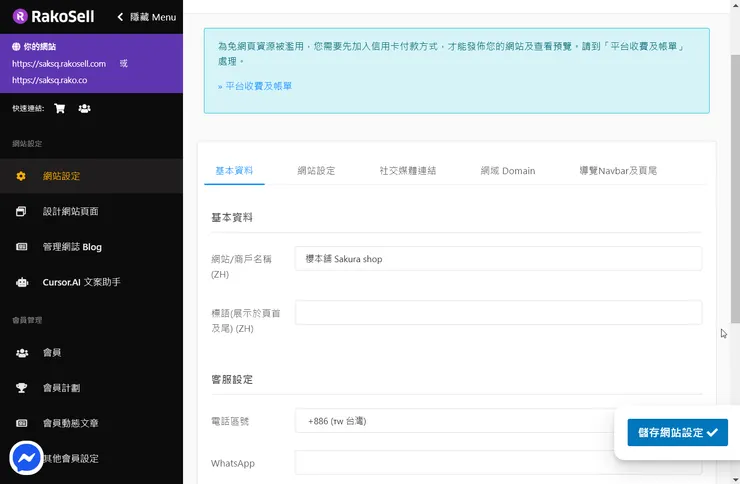740x484 pixels.
Task: Follow the 平台收費及帳單 link
Action: [257, 86]
